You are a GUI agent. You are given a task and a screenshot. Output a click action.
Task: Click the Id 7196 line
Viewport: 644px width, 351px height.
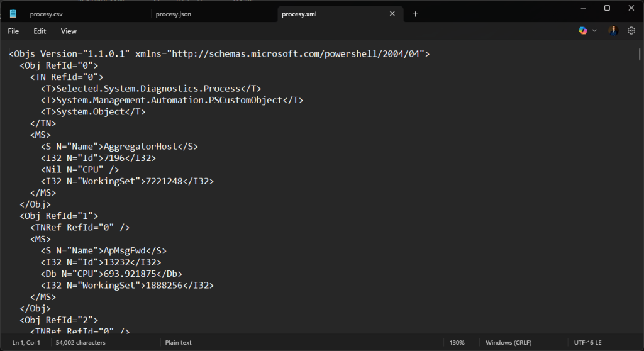(x=98, y=158)
